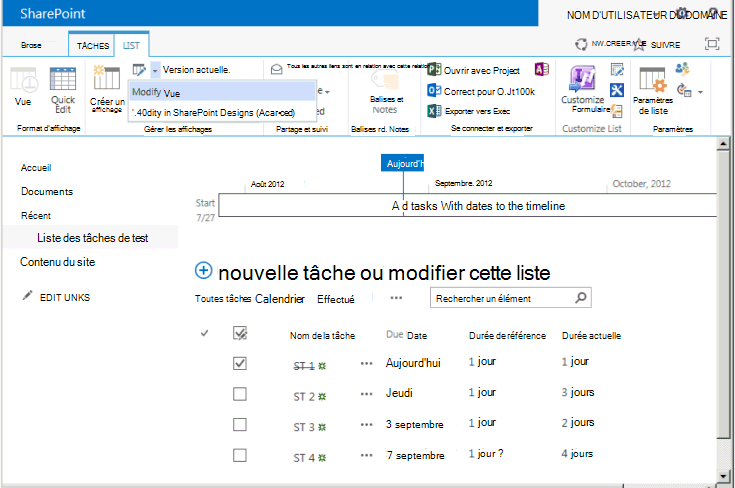The width and height of the screenshot is (735, 488).
Task: Switch to the TÂCHES ribbon tab
Action: point(92,45)
